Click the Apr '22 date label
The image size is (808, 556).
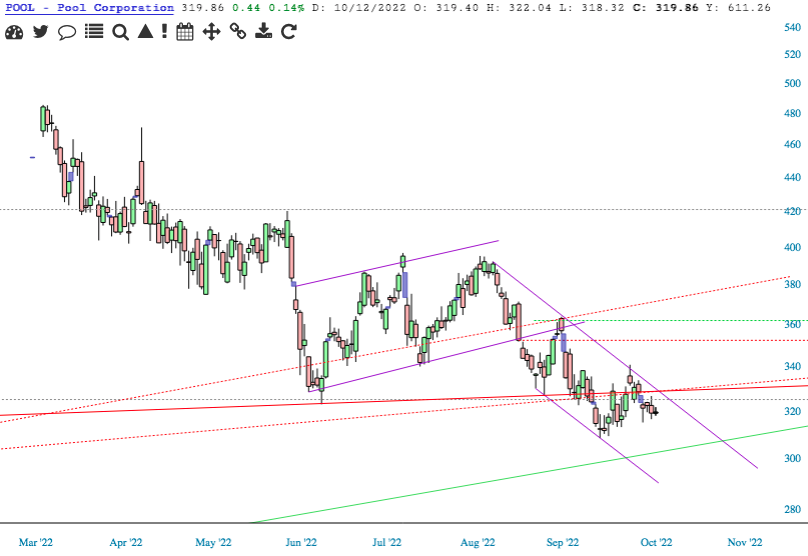click(x=126, y=542)
